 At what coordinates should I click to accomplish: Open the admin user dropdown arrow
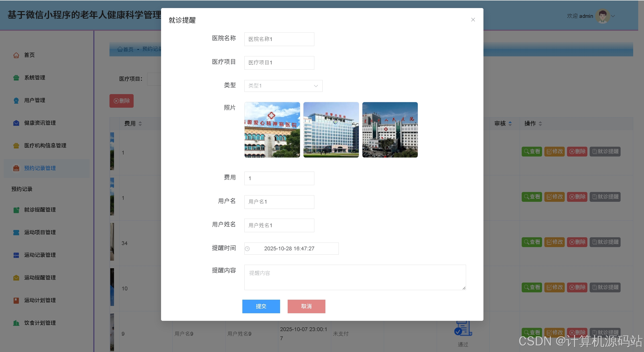click(613, 16)
